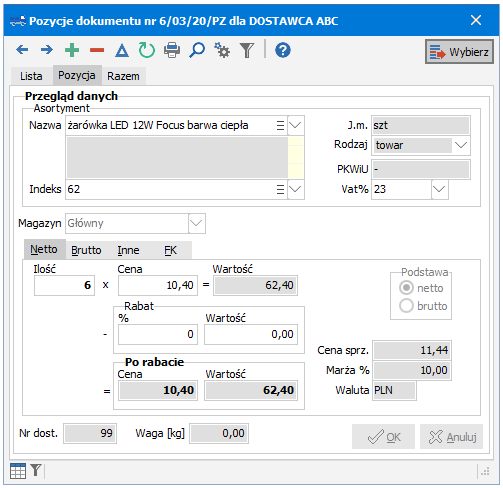Image resolution: width=503 pixels, height=488 pixels.
Task: Add new position with green plus
Action: (72, 50)
